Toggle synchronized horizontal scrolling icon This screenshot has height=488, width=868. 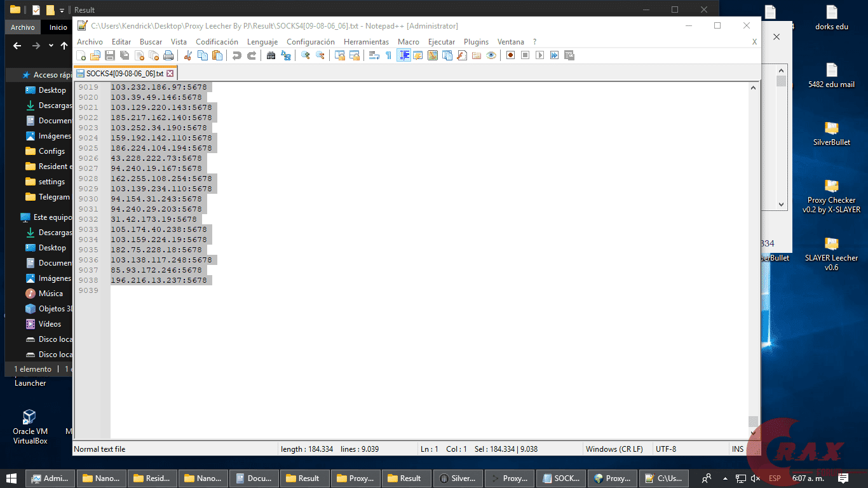[x=355, y=55]
